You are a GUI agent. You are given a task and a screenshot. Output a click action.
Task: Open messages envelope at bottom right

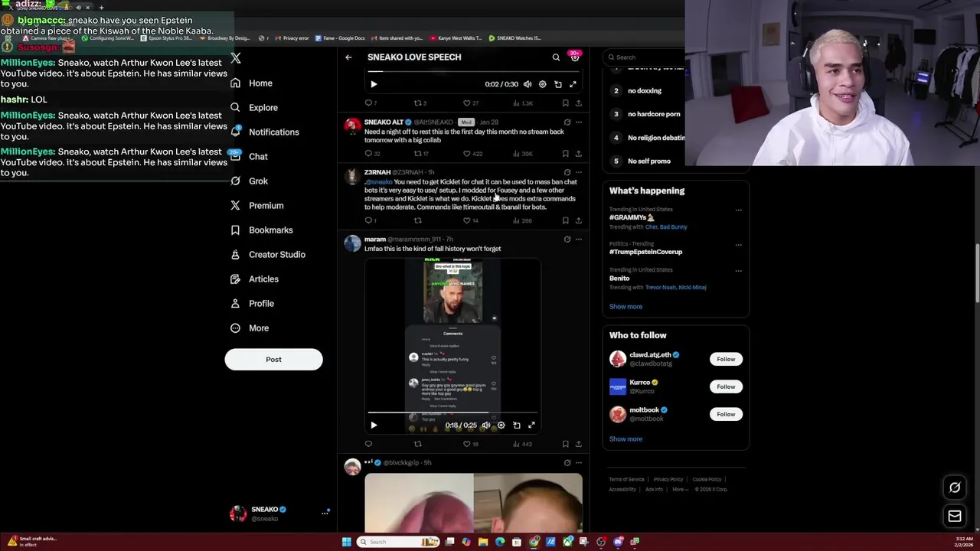tap(955, 517)
